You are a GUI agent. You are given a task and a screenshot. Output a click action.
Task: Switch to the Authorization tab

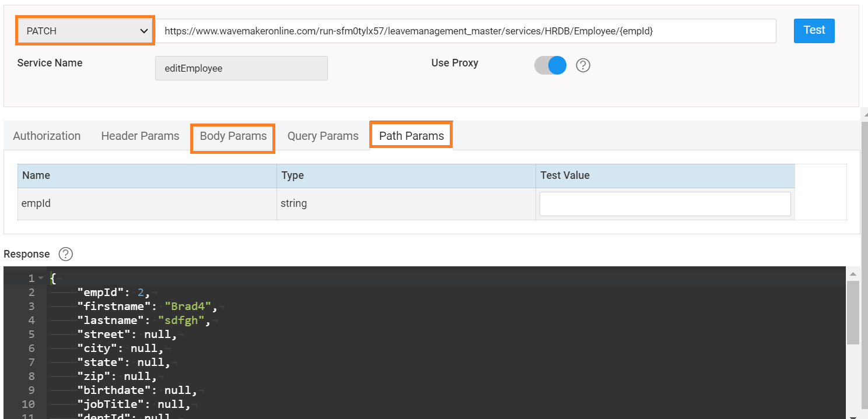(x=47, y=136)
